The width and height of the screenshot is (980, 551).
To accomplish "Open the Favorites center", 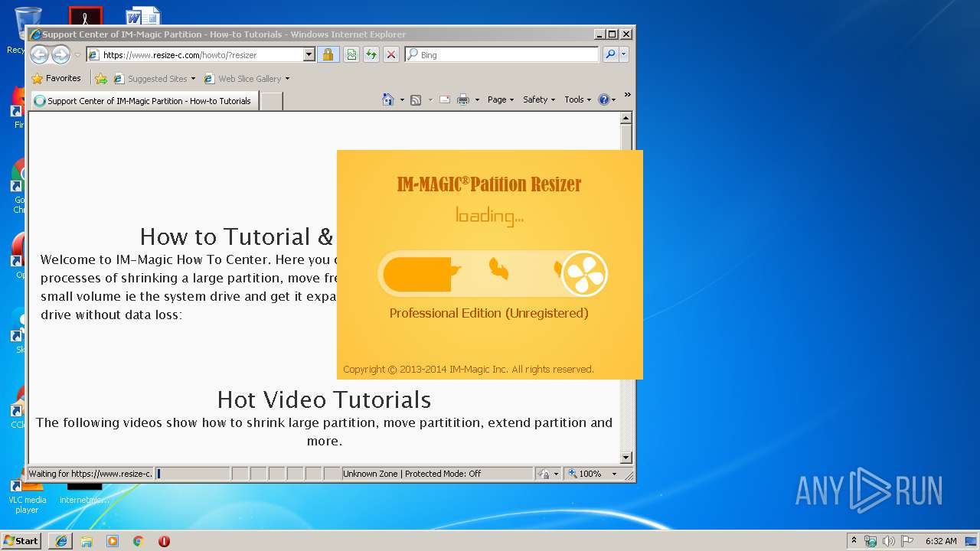I will pos(56,78).
